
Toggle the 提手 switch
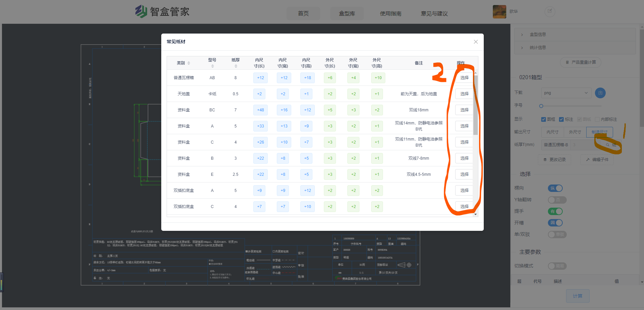[x=555, y=211]
